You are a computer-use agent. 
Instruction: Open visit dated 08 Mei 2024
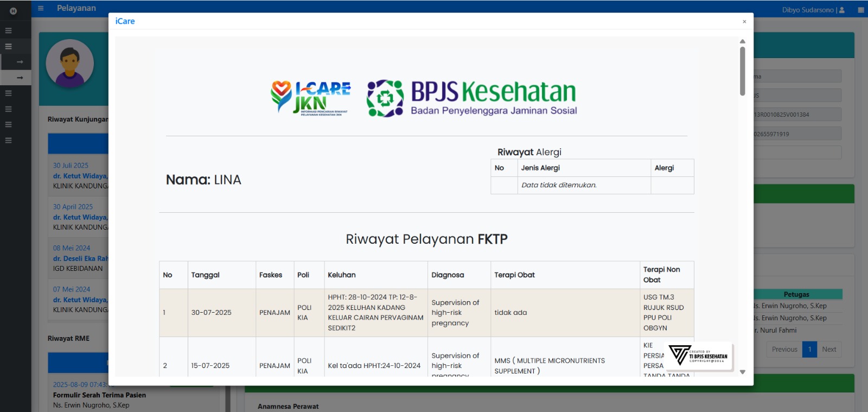[x=72, y=248]
